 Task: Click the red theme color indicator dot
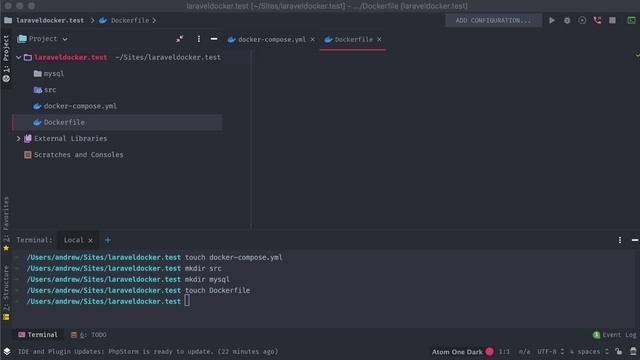point(489,351)
